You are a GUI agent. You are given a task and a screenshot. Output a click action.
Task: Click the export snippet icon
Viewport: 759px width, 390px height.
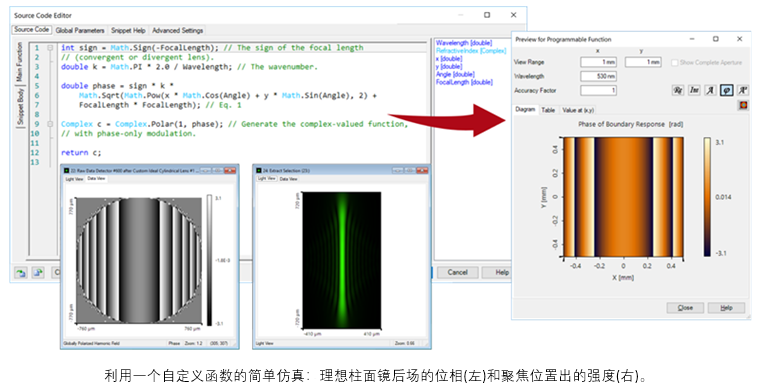pyautogui.click(x=38, y=272)
